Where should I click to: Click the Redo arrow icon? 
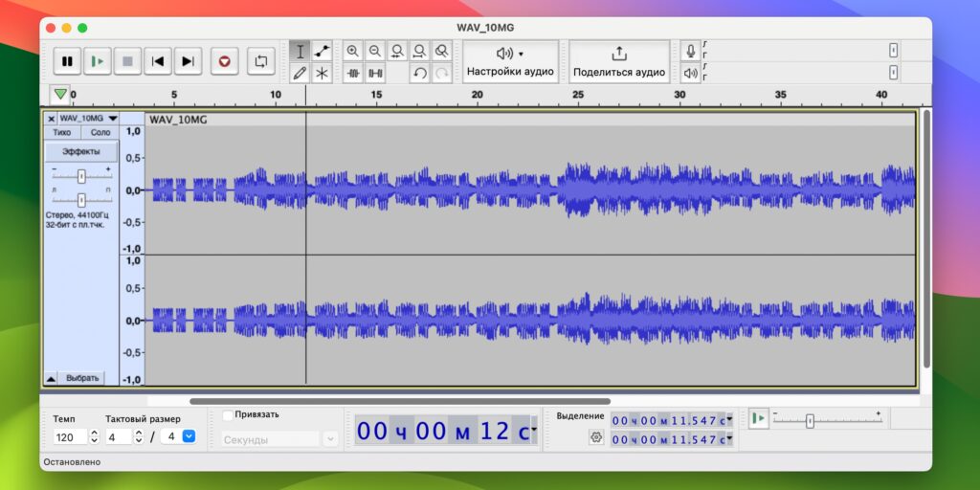(442, 73)
